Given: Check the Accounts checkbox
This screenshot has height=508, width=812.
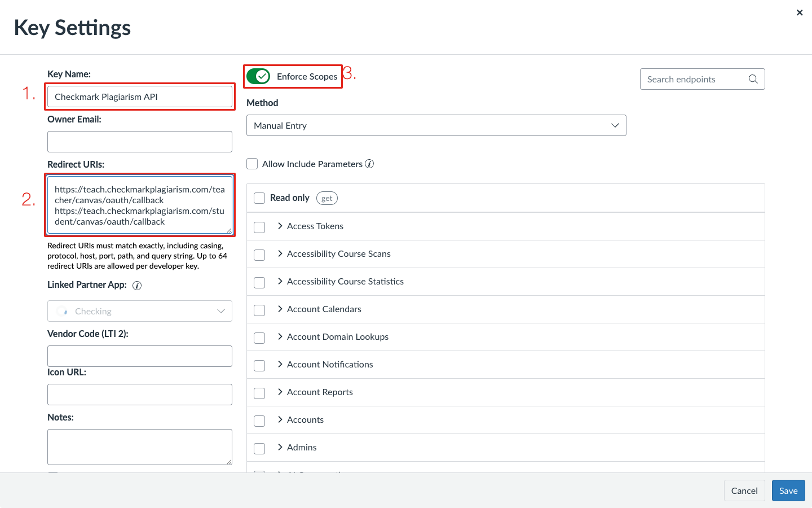Looking at the screenshot, I should click(259, 421).
